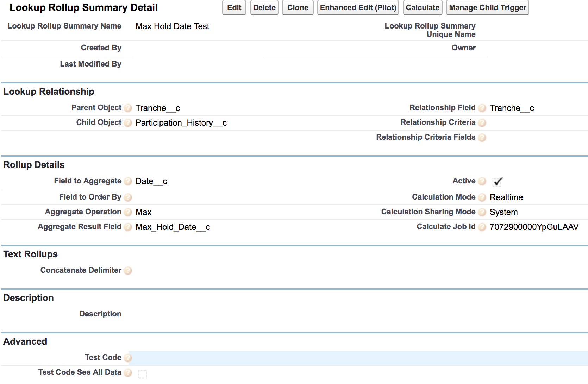
Task: Open help for Aggregate Result Field
Action: coord(128,227)
